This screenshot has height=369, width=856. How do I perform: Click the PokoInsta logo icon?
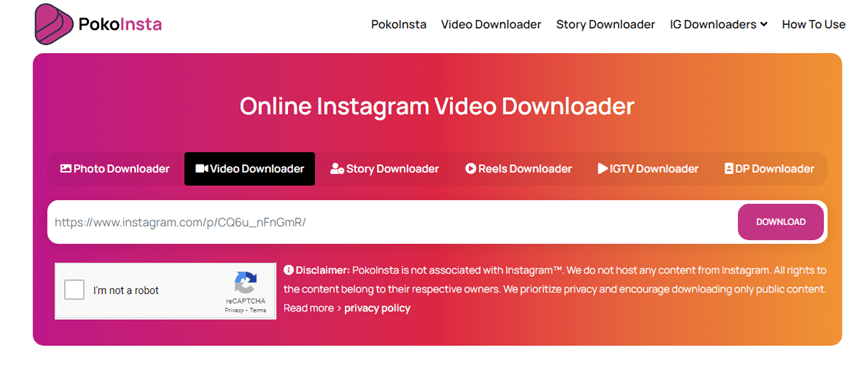(x=54, y=23)
